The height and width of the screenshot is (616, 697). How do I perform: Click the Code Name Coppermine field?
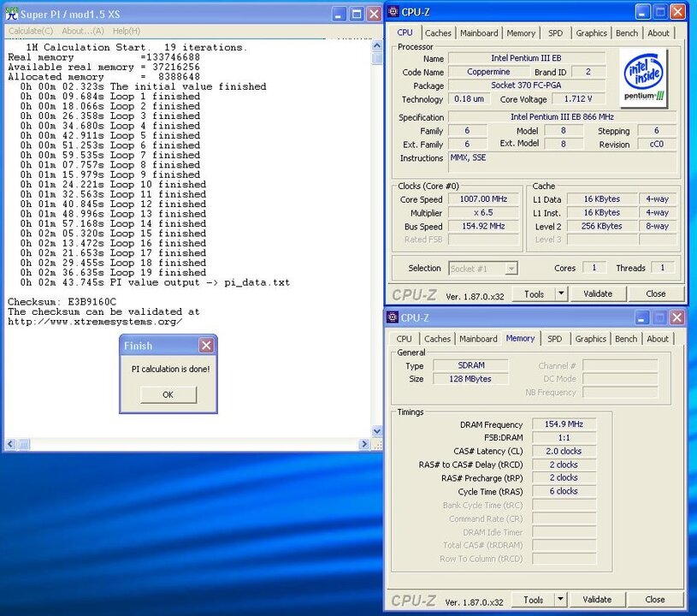[x=488, y=72]
